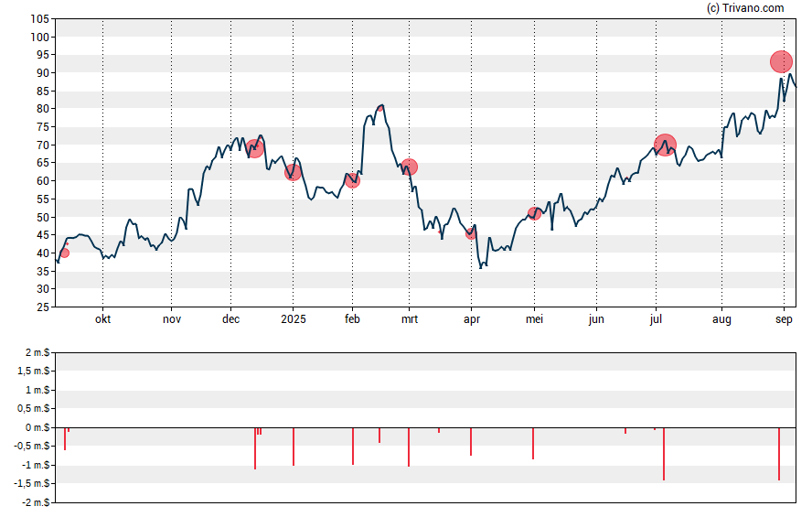The width and height of the screenshot is (812, 517).
Task: Click the 'nov' axis label
Action: tap(172, 319)
